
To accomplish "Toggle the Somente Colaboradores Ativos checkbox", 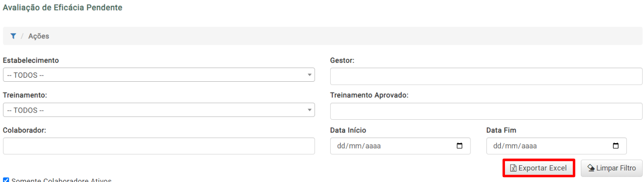I will tap(6, 180).
